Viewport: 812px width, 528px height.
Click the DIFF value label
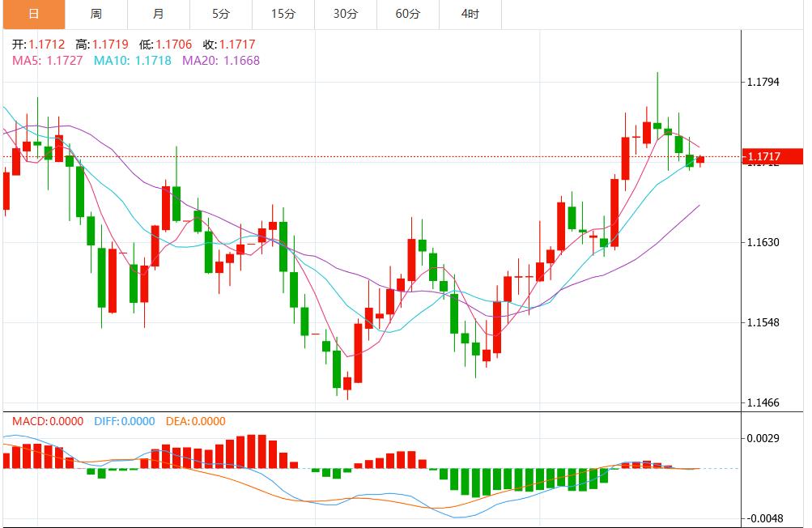click(x=124, y=421)
